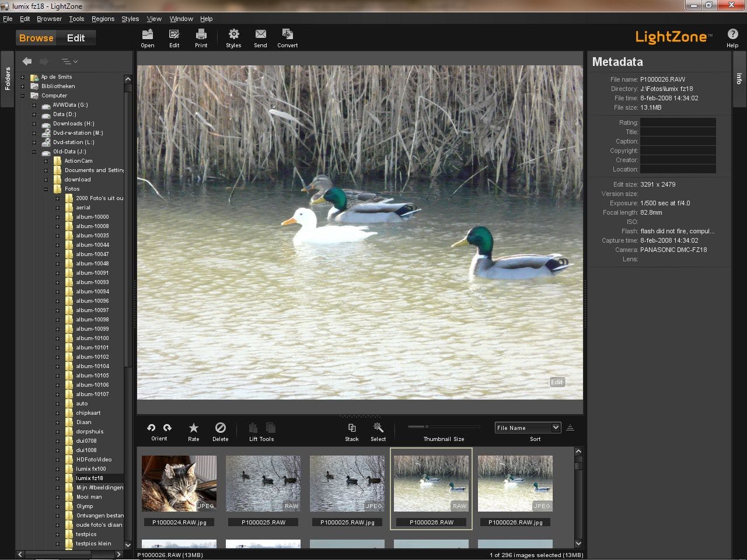The height and width of the screenshot is (560, 747).
Task: Open the Regions menu
Action: click(103, 19)
